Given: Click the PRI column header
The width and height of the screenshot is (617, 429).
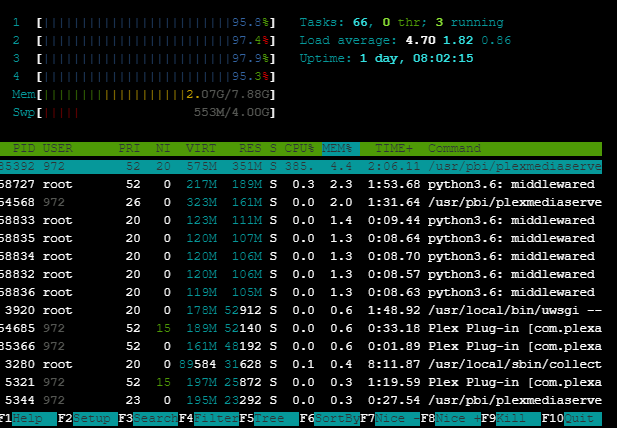Looking at the screenshot, I should pos(129,149).
